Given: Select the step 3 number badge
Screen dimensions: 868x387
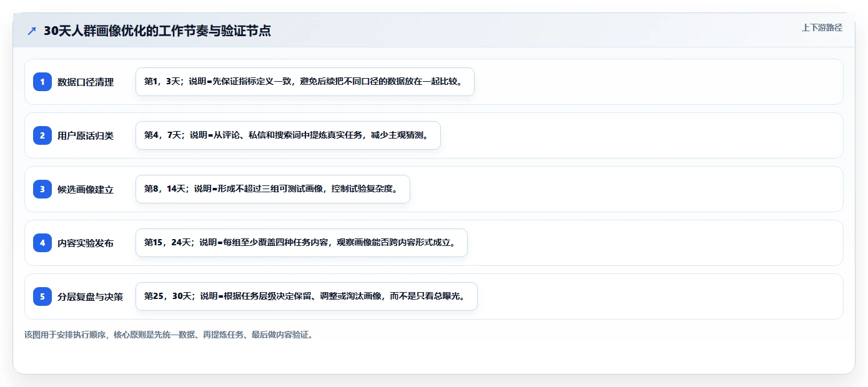Looking at the screenshot, I should coord(42,189).
